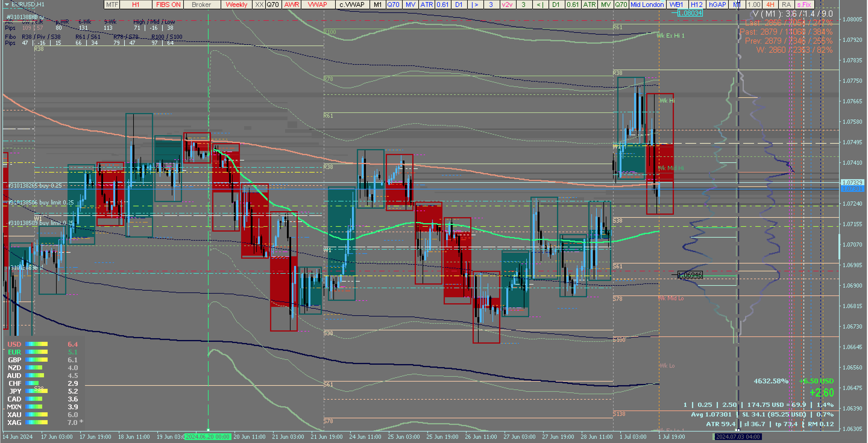This screenshot has width=868, height=443.
Task: Toggle the FIBS ON button
Action: (168, 5)
